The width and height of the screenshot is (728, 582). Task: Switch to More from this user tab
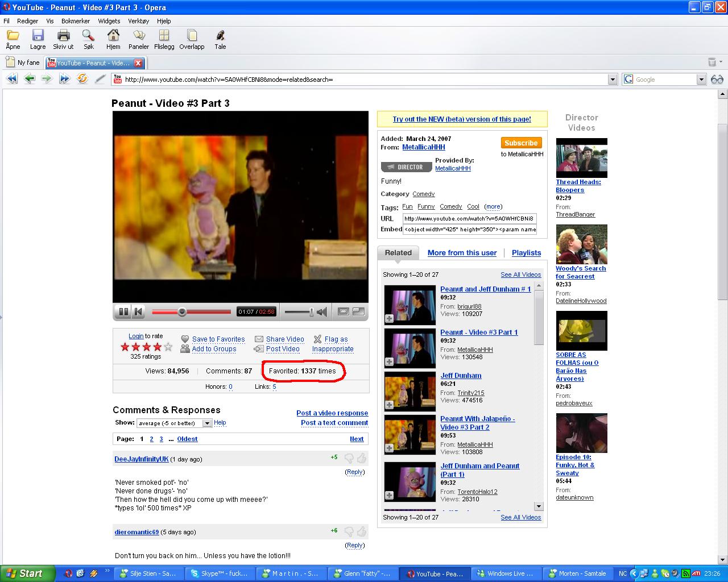(462, 253)
